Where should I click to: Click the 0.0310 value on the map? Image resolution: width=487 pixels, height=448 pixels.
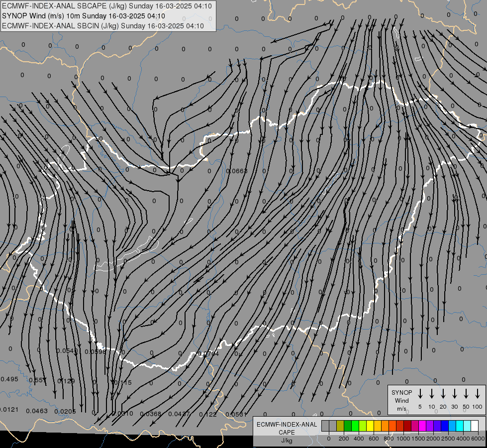point(122,414)
